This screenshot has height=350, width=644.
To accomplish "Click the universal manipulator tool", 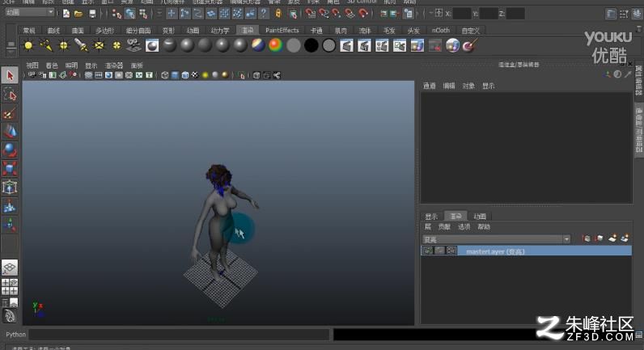I will click(x=10, y=188).
